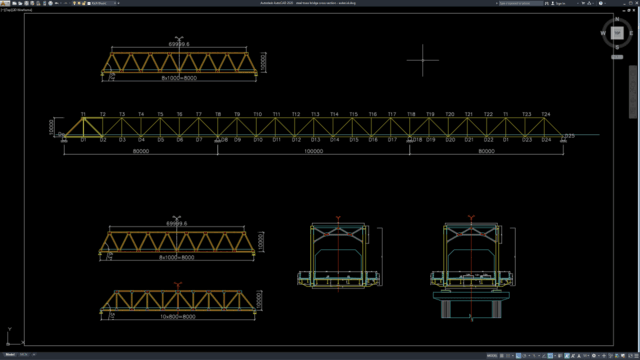
Task: Click the Save As icon
Action: pos(32,3)
